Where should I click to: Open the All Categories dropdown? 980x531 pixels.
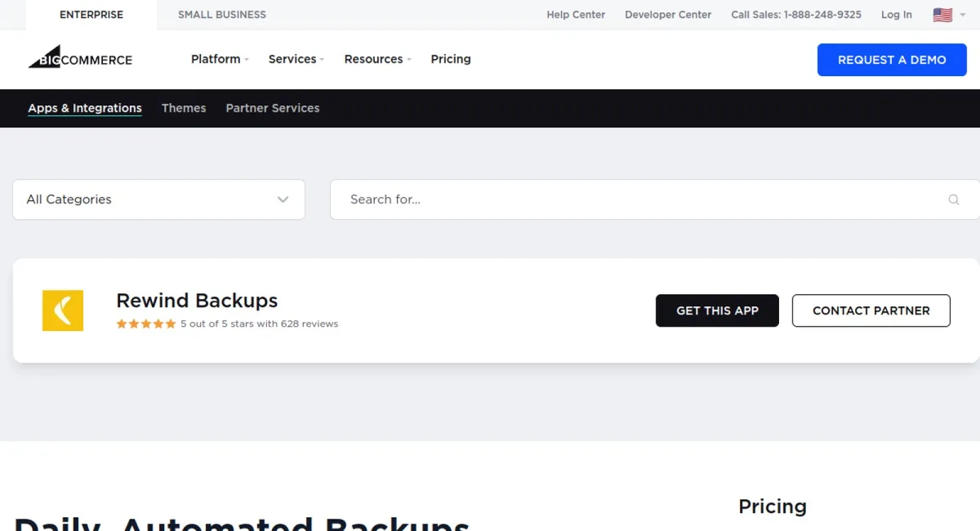(x=158, y=199)
